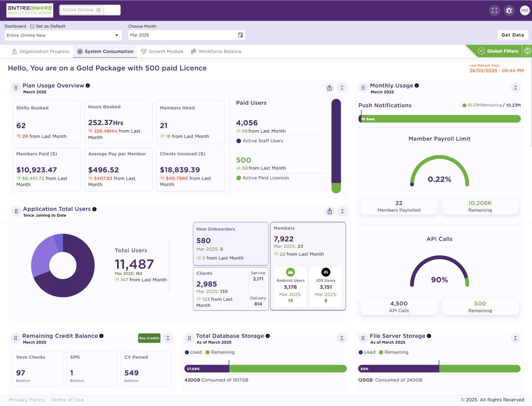Toggle the Set as Default checkbox
The width and height of the screenshot is (532, 406).
pos(32,26)
